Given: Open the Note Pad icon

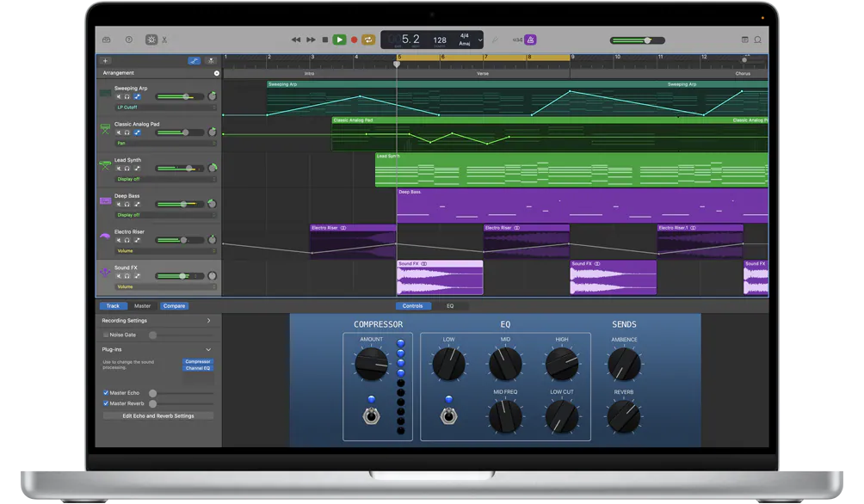Looking at the screenshot, I should tap(744, 40).
